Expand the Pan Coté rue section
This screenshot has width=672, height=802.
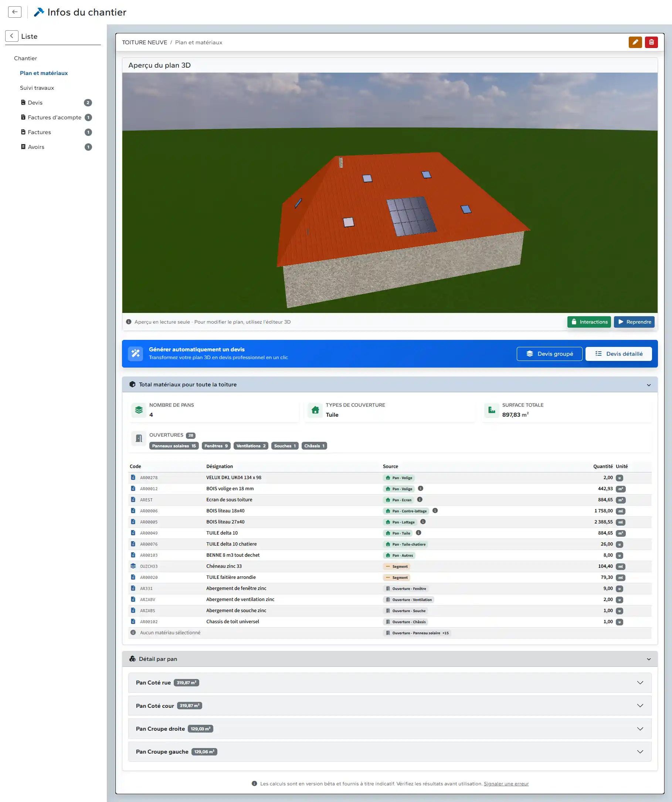640,682
